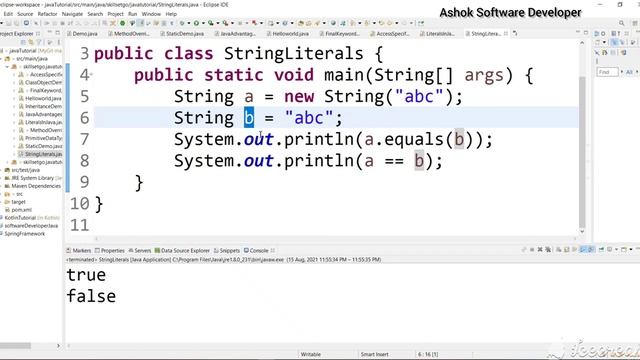The width and height of the screenshot is (640, 360).
Task: Switch to the FinalKeyword... editor tab
Action: click(x=339, y=33)
